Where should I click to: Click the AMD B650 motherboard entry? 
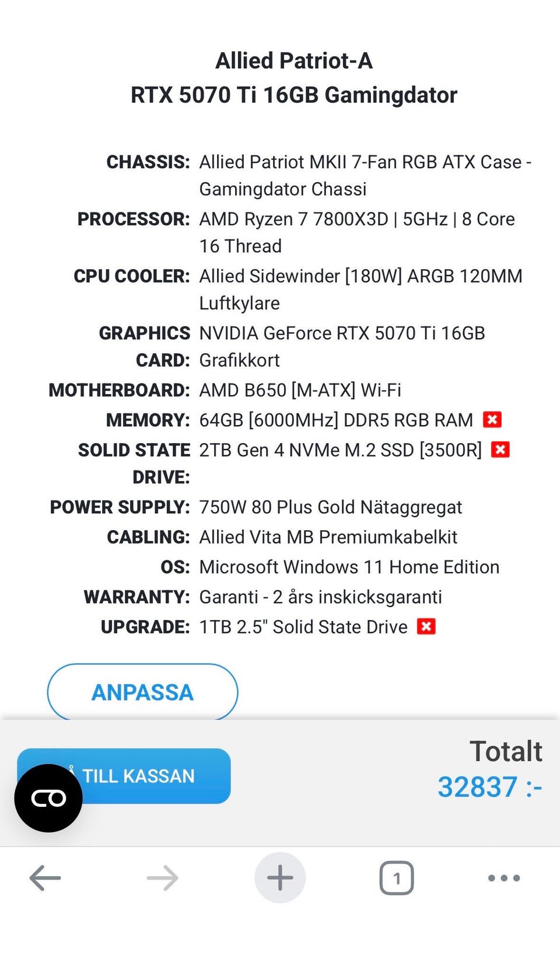pyautogui.click(x=300, y=390)
